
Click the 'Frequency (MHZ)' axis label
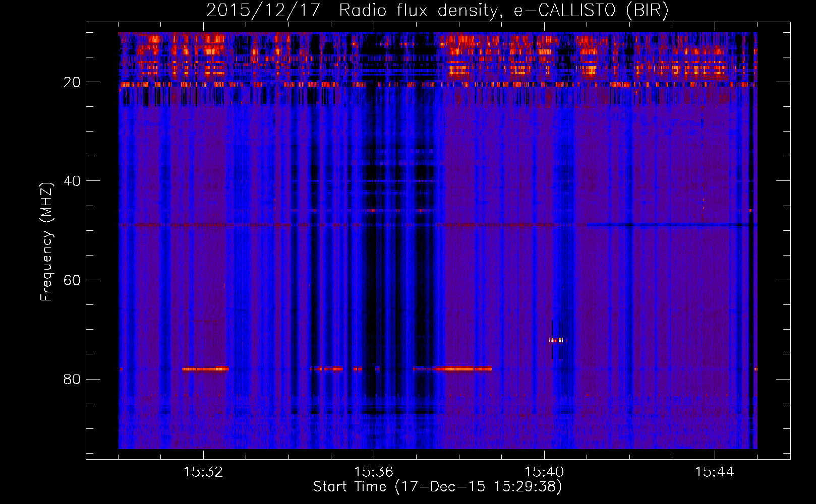click(46, 242)
